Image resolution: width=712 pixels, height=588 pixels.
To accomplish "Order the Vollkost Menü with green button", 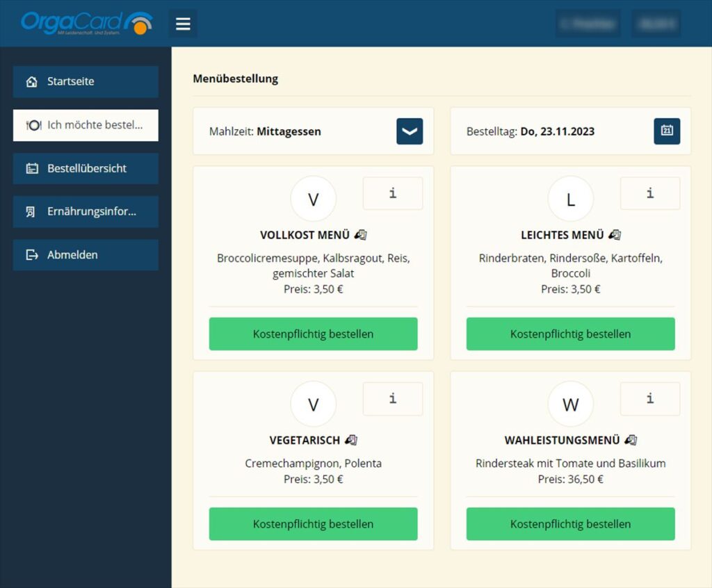I will [x=313, y=334].
